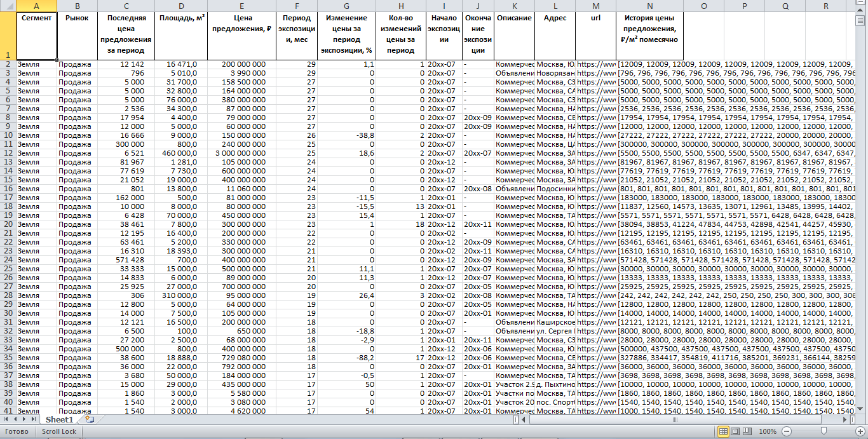The image size is (868, 439).
Task: Select the 'Сегмент' header cell
Action: coord(37,36)
